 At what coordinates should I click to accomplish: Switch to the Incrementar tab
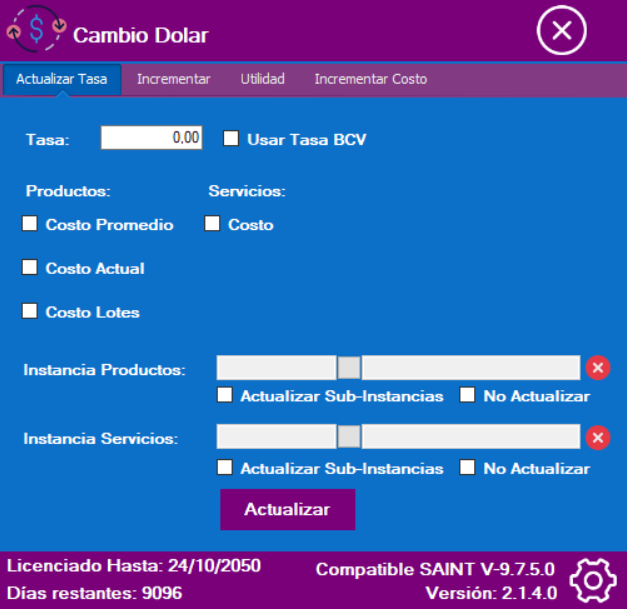(173, 79)
